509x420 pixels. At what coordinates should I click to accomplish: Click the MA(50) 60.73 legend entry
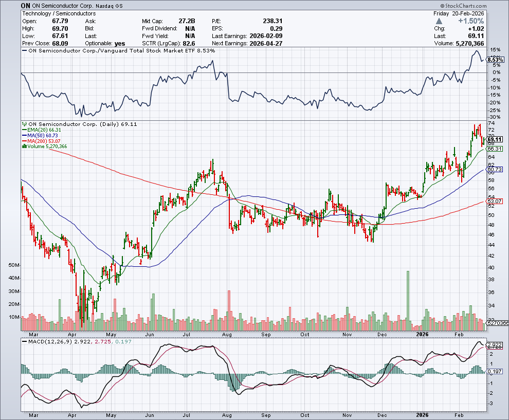pos(40,135)
